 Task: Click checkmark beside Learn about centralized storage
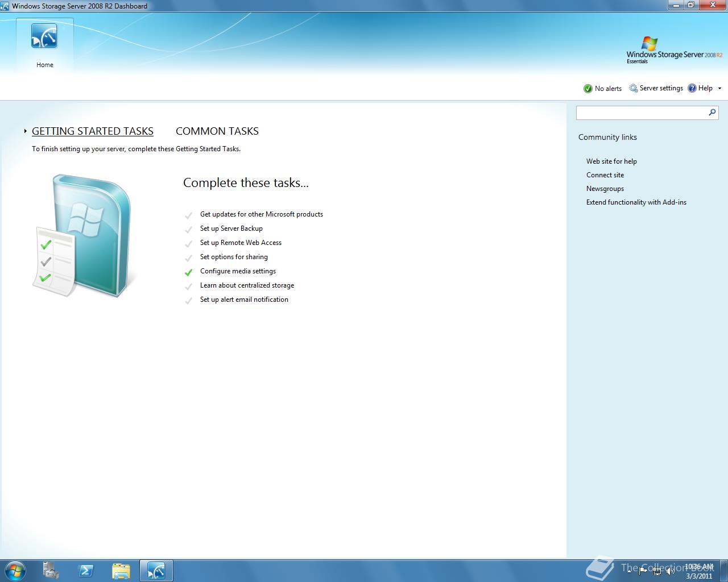click(188, 286)
